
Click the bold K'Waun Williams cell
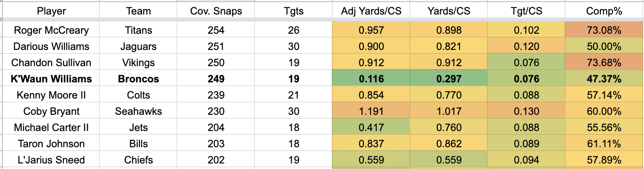click(51, 79)
